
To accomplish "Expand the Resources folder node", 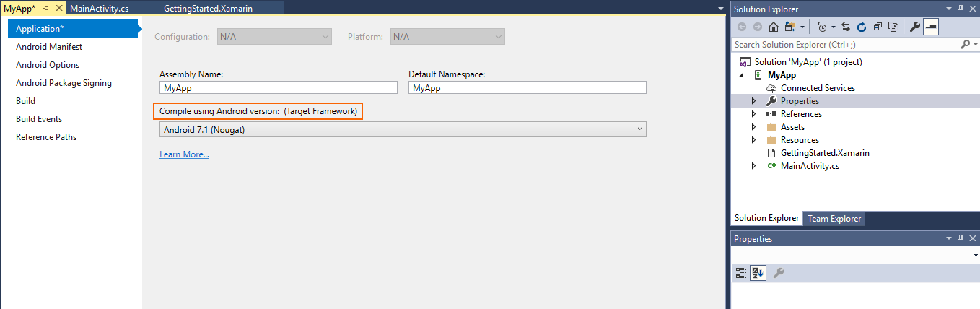I will point(753,140).
